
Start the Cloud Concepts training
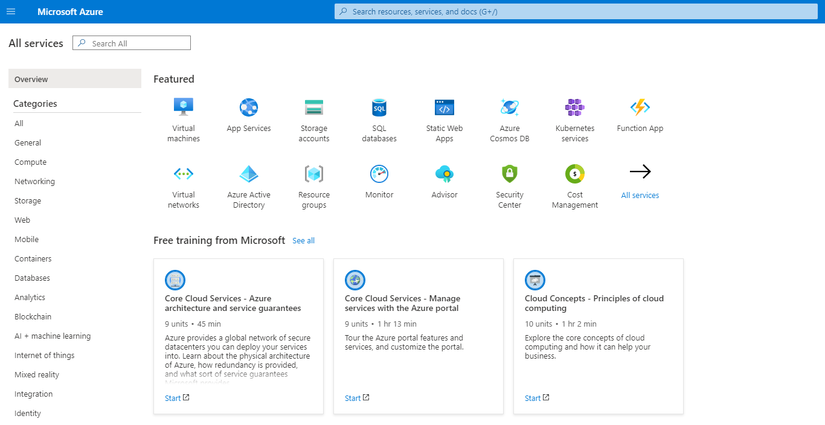click(x=532, y=398)
